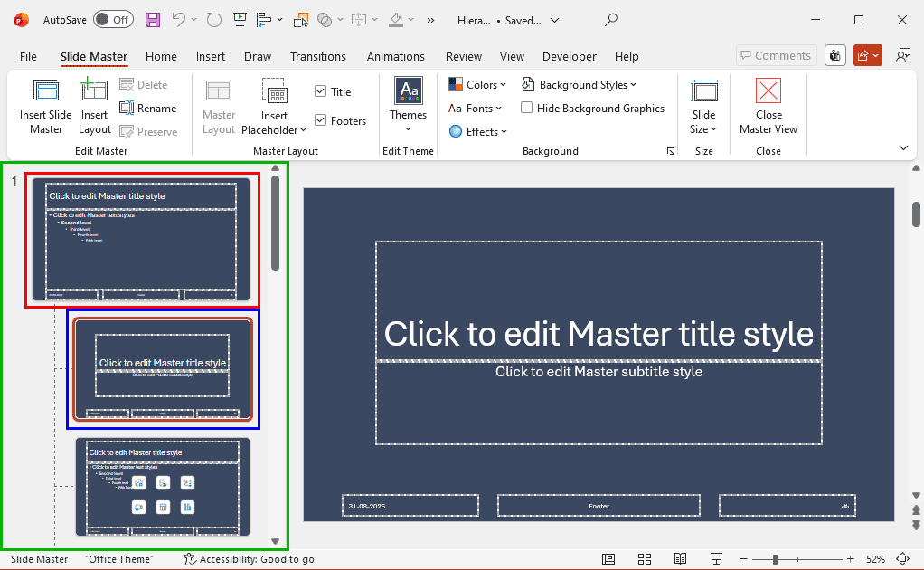The image size is (924, 570).
Task: Rename the selected layout
Action: [148, 109]
